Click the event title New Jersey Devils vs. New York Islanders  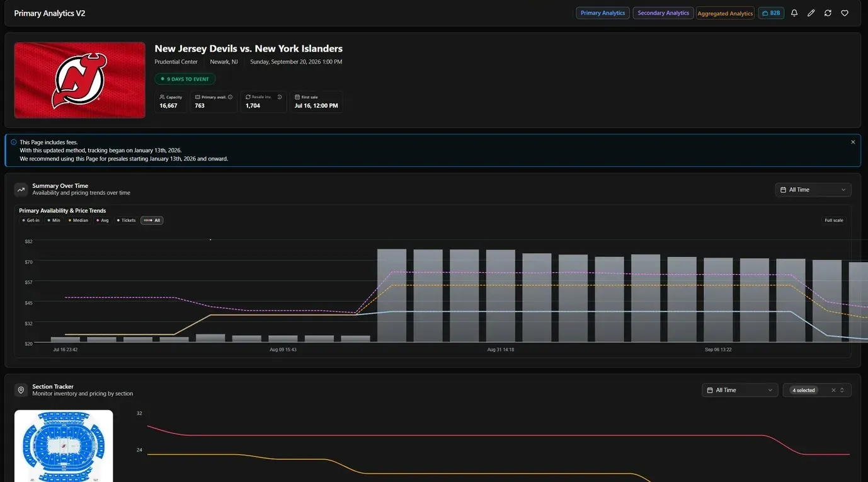coord(249,49)
